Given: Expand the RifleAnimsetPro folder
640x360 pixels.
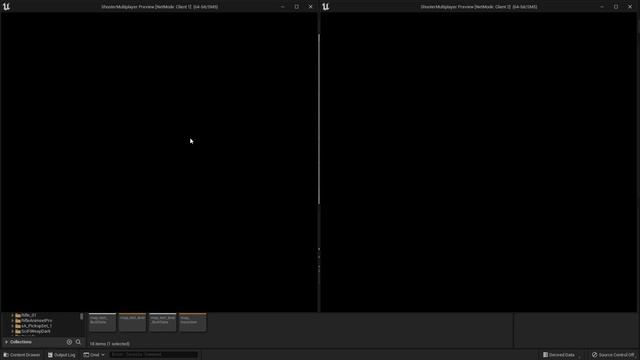Looking at the screenshot, I should [12, 320].
